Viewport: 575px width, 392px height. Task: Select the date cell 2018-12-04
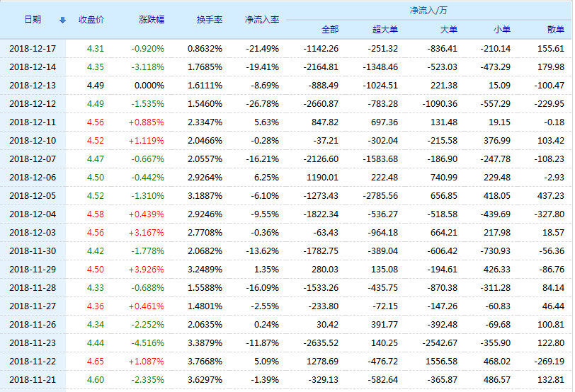(x=33, y=214)
